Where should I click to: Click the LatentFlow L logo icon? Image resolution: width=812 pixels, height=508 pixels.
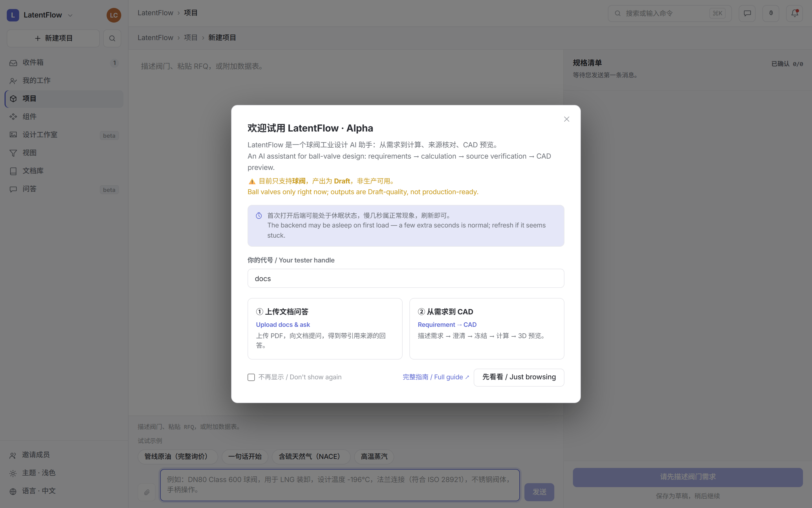coord(13,15)
